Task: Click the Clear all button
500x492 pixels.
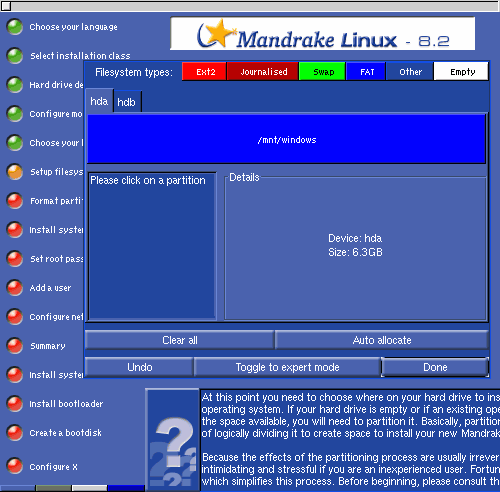Action: (x=180, y=340)
